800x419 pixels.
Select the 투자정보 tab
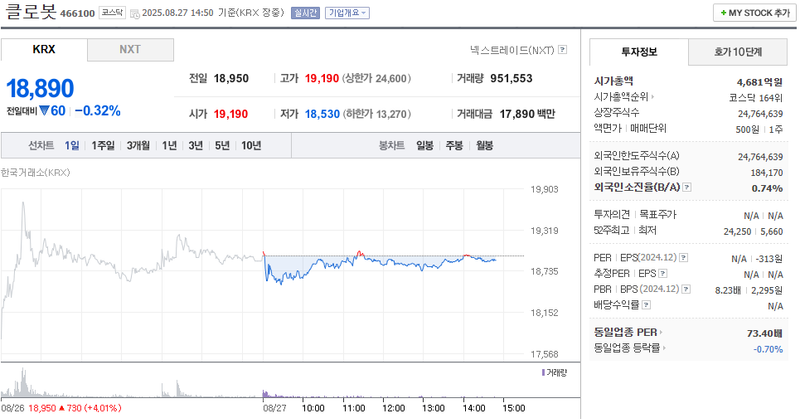click(639, 52)
